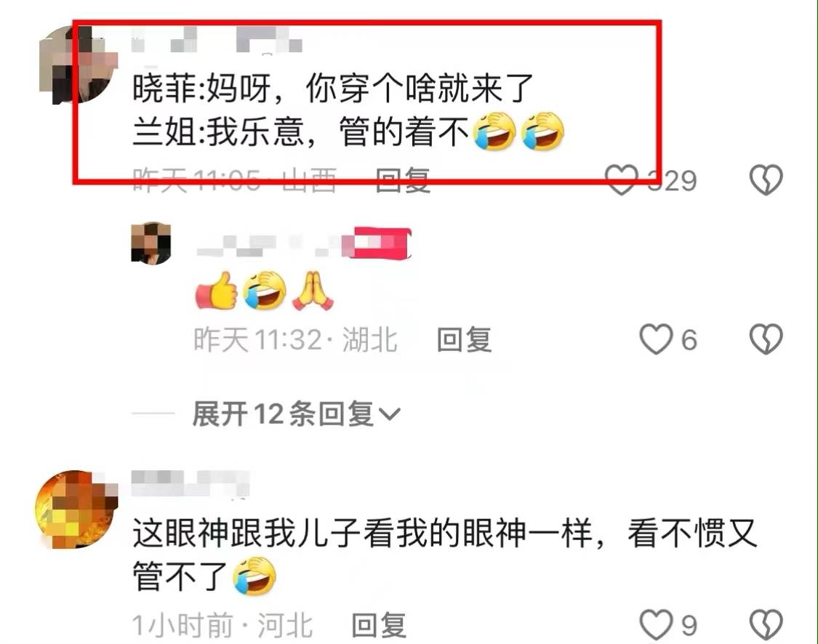Open the top commenter's blurred username
Screen dimensions: 818x644
[217, 40]
